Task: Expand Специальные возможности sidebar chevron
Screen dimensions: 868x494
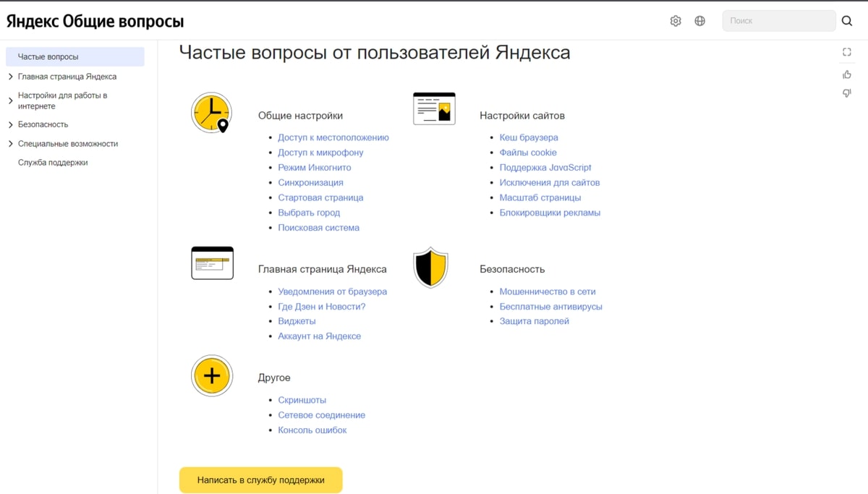Action: (x=10, y=144)
